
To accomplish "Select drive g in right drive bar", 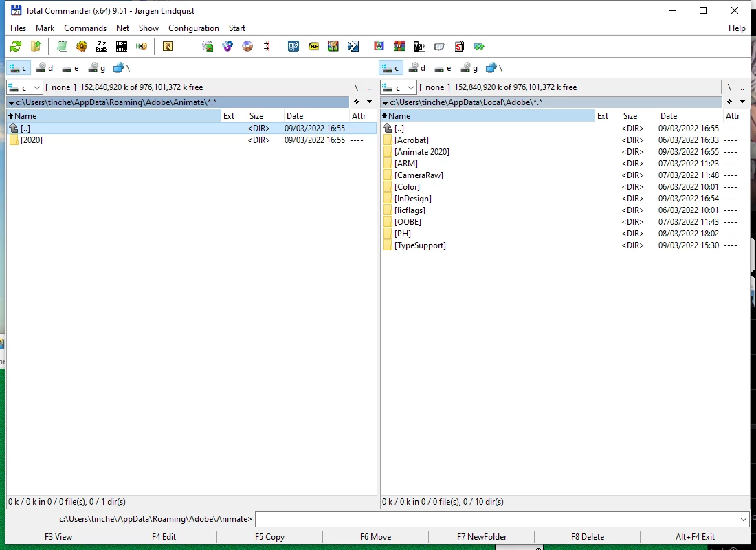I will pyautogui.click(x=469, y=68).
